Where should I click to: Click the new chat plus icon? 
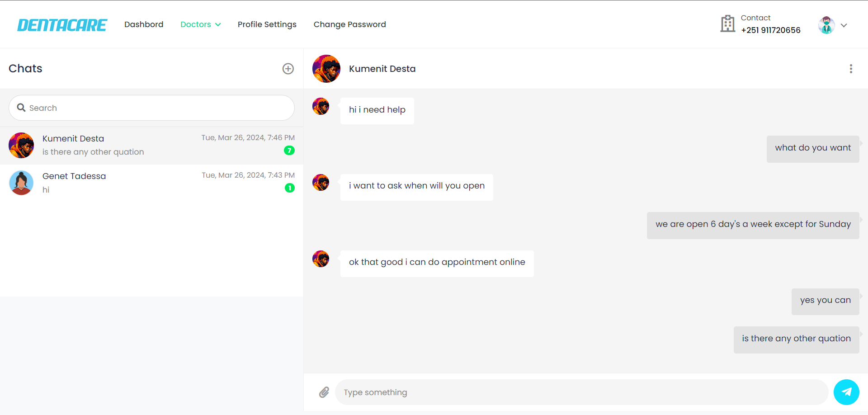click(x=288, y=69)
